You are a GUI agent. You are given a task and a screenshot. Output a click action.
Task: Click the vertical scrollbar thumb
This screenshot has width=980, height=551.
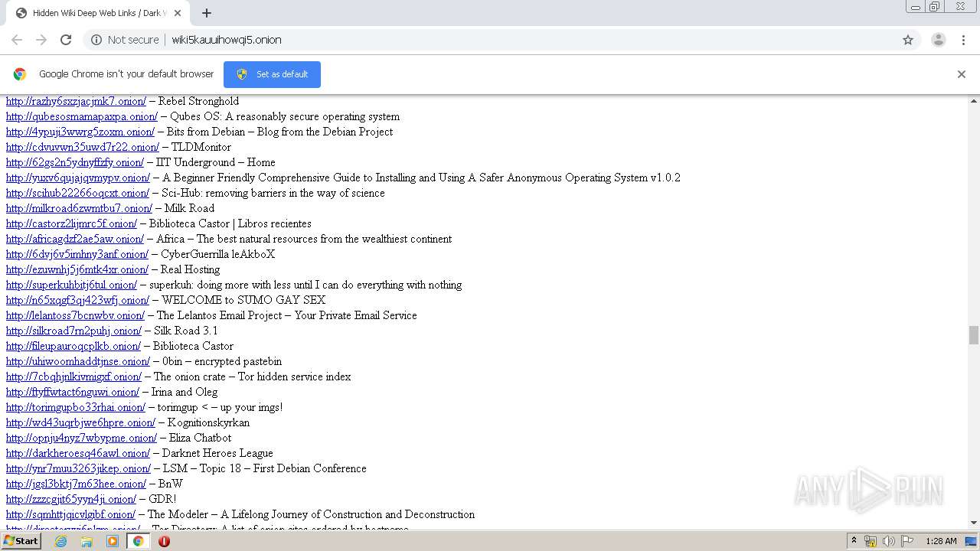pos(974,335)
